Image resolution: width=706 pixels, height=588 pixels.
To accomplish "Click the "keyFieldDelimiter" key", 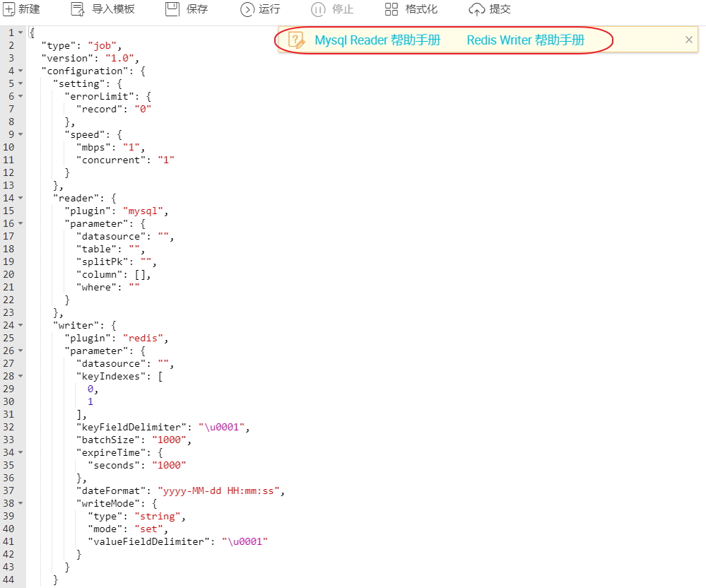I will click(131, 427).
